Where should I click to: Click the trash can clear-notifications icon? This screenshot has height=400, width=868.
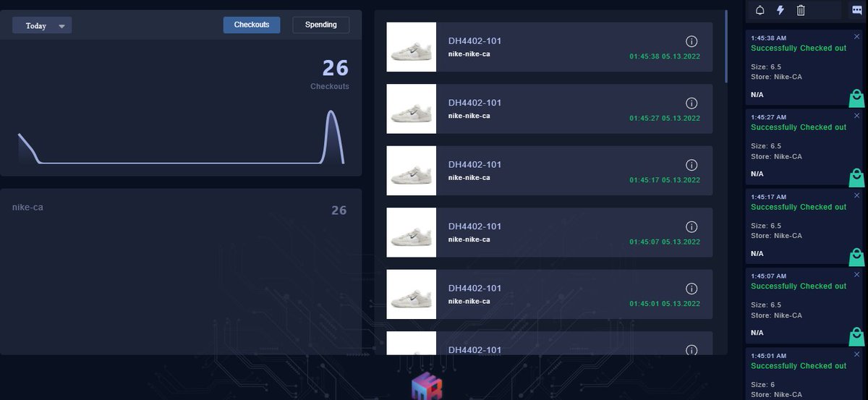click(x=801, y=10)
